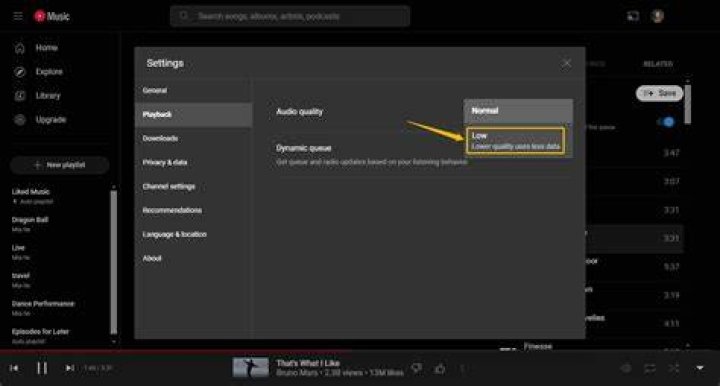Click the search songs input field
720x386 pixels.
290,16
